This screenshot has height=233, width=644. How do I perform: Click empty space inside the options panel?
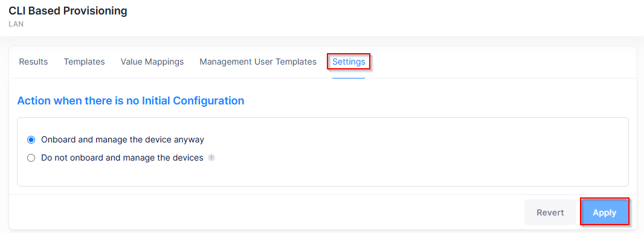[x=411, y=152]
